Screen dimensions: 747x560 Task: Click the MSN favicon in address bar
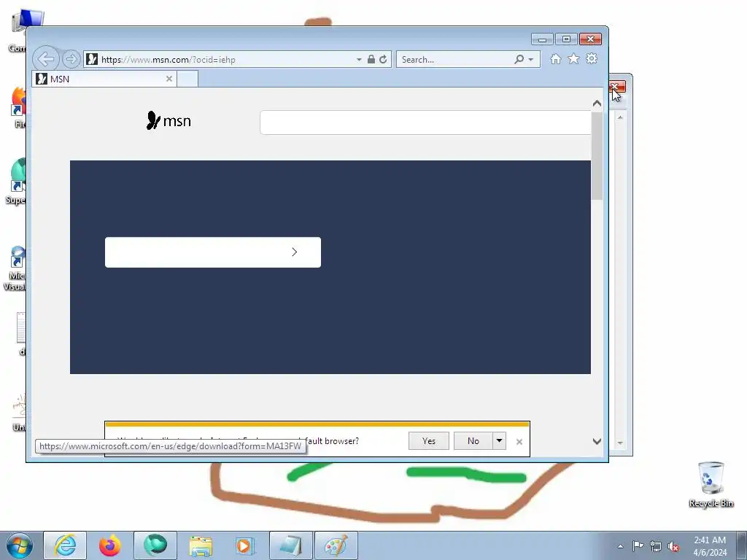pos(92,59)
